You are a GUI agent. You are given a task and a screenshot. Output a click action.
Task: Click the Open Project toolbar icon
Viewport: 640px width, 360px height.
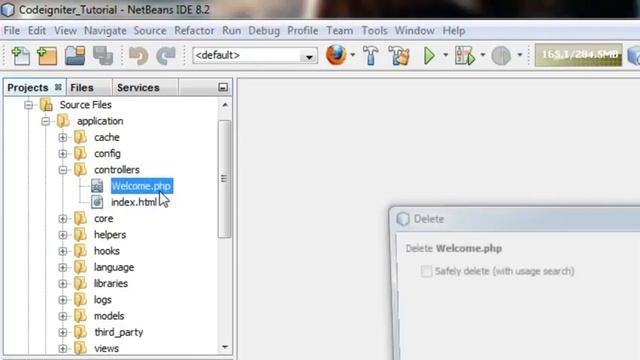point(75,56)
